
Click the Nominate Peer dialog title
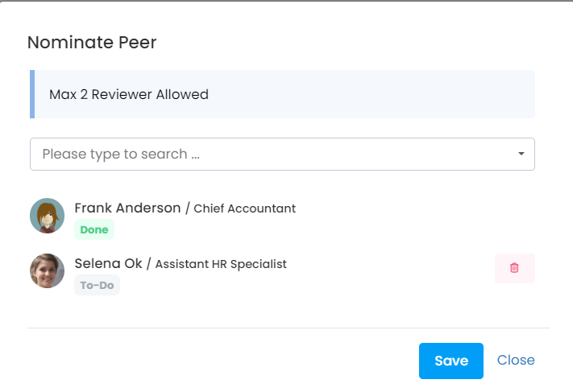(92, 43)
